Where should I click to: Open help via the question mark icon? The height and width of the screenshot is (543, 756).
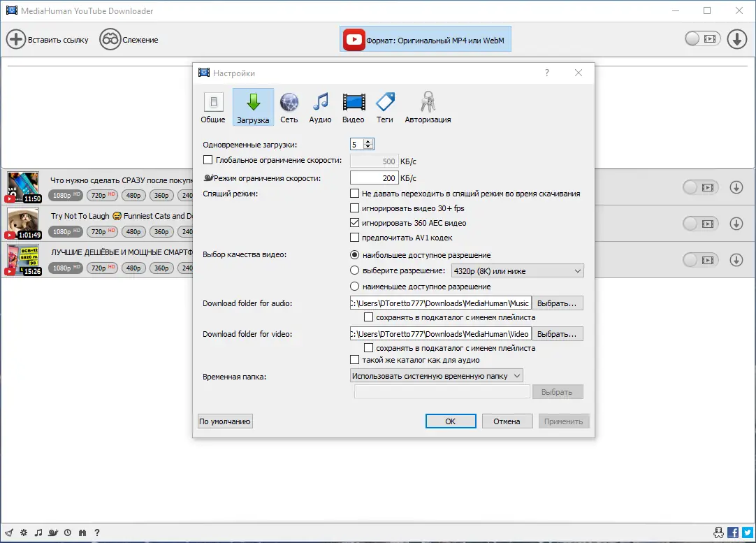97,532
